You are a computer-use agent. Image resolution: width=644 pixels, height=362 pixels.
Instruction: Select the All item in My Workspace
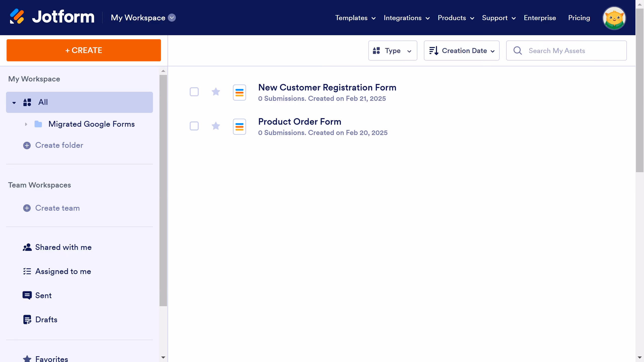point(79,102)
